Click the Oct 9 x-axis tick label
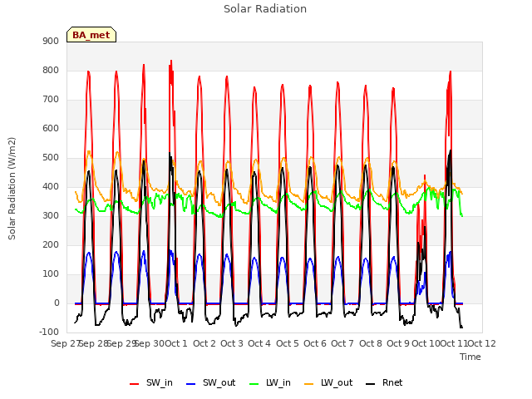The height and width of the screenshot is (399, 532). pos(398,343)
